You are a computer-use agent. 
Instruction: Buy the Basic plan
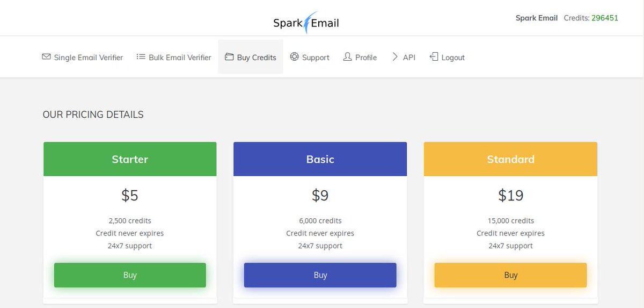click(320, 275)
